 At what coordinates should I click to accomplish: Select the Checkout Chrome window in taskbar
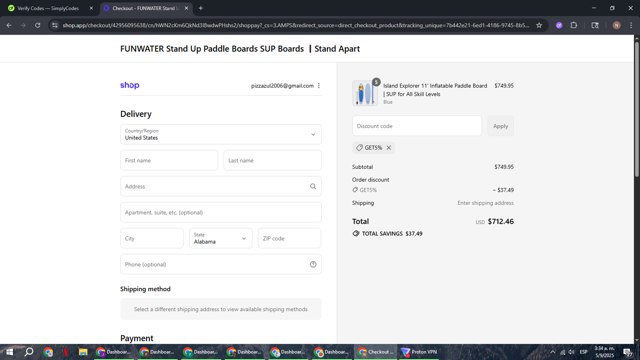[x=376, y=352]
